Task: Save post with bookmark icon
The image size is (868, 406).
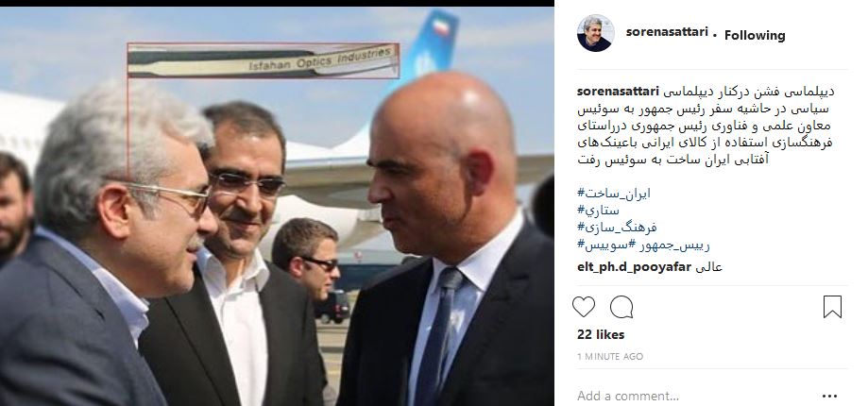Action: pos(832,307)
